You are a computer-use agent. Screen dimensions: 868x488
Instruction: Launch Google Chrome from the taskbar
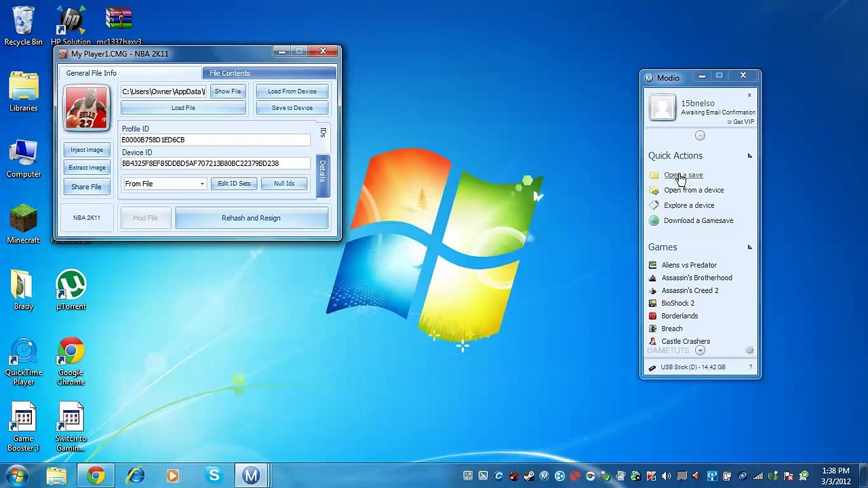click(x=96, y=476)
